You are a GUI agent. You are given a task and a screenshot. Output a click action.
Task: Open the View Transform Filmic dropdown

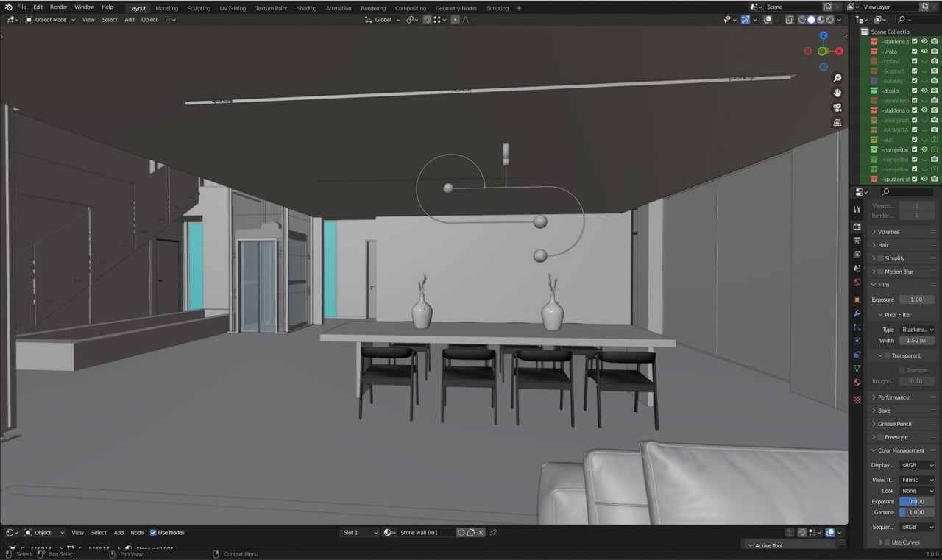click(x=916, y=480)
